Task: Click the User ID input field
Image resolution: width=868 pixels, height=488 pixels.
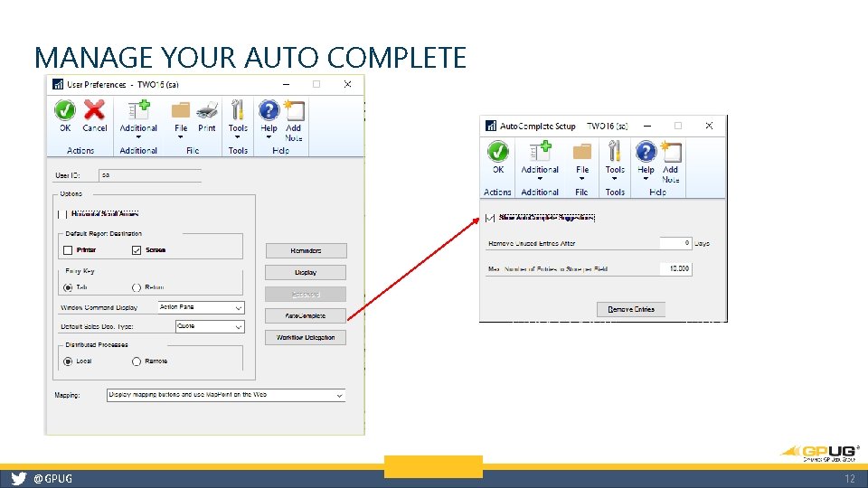Action: 150,175
